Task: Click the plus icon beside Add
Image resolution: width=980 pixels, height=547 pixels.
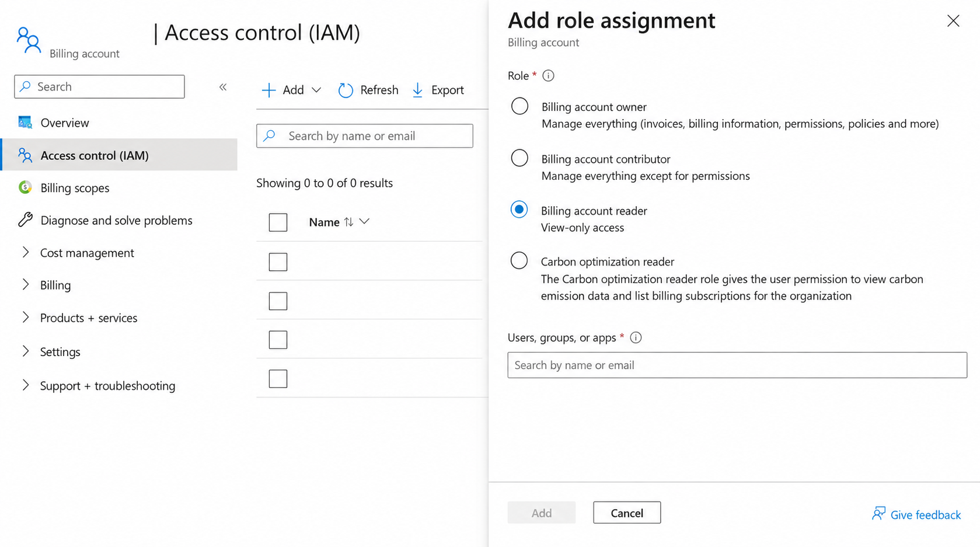Action: click(x=268, y=90)
